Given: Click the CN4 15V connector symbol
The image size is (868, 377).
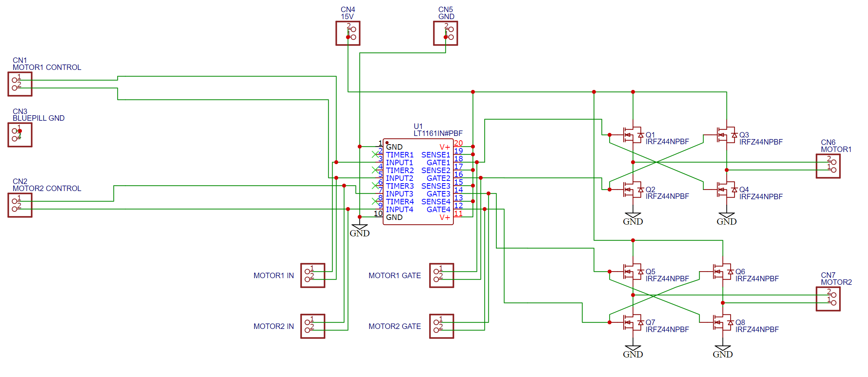Looking at the screenshot, I should (348, 33).
